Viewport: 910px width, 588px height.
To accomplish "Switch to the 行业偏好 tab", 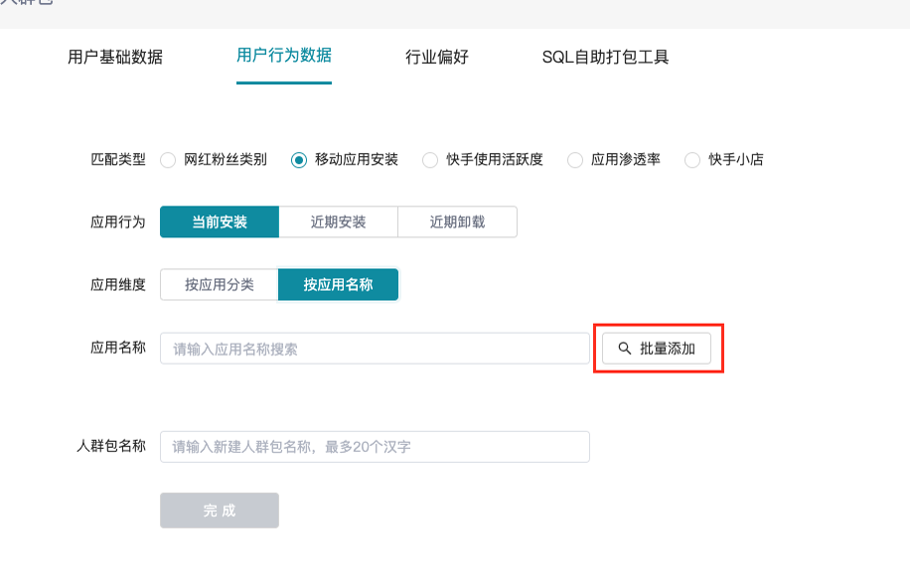I will pos(435,58).
